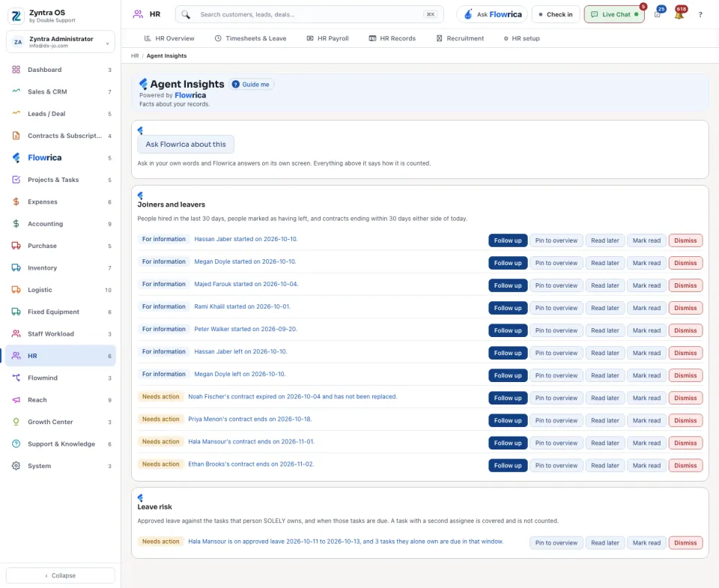Dismiss the Peter Walker started insight

click(685, 330)
